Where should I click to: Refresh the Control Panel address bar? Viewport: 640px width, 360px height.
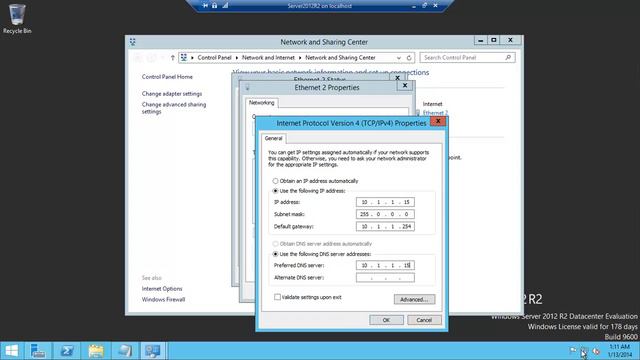pyautogui.click(x=409, y=58)
